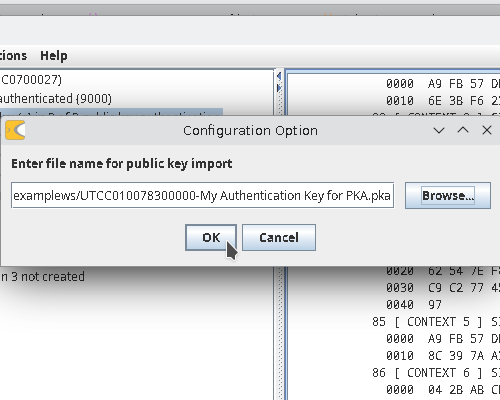Click the hex row '0010 6E 3B F6'
The height and width of the screenshot is (400, 500).
(x=443, y=100)
